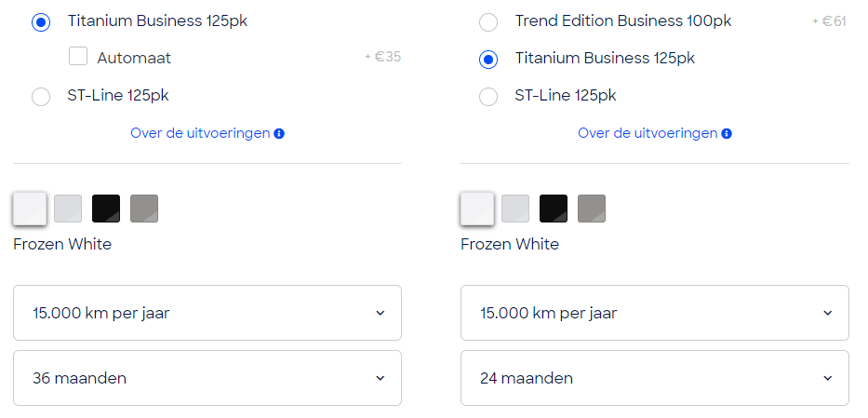This screenshot has width=868, height=418.
Task: Select the black color swatch in right panel
Action: tap(554, 209)
